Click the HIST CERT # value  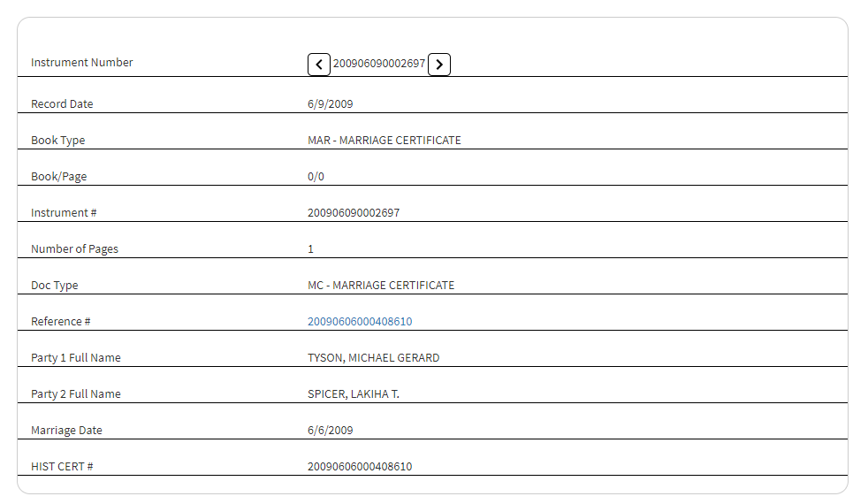(x=359, y=467)
